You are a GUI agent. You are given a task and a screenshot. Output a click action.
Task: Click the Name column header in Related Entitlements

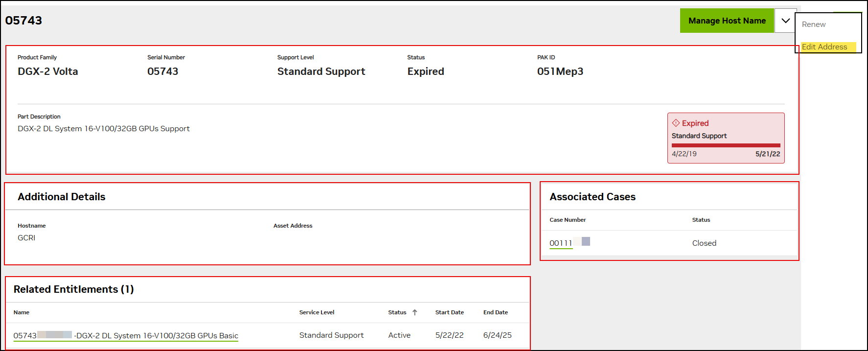click(x=22, y=312)
